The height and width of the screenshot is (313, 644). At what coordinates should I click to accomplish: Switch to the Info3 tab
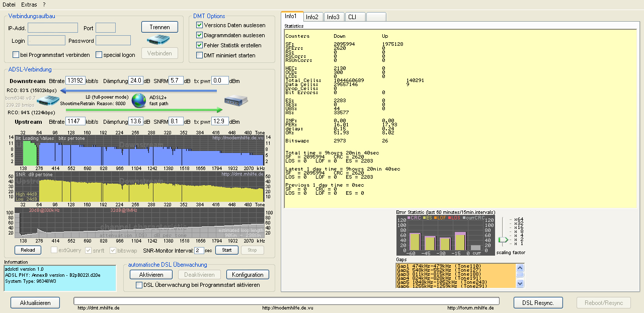coord(333,17)
